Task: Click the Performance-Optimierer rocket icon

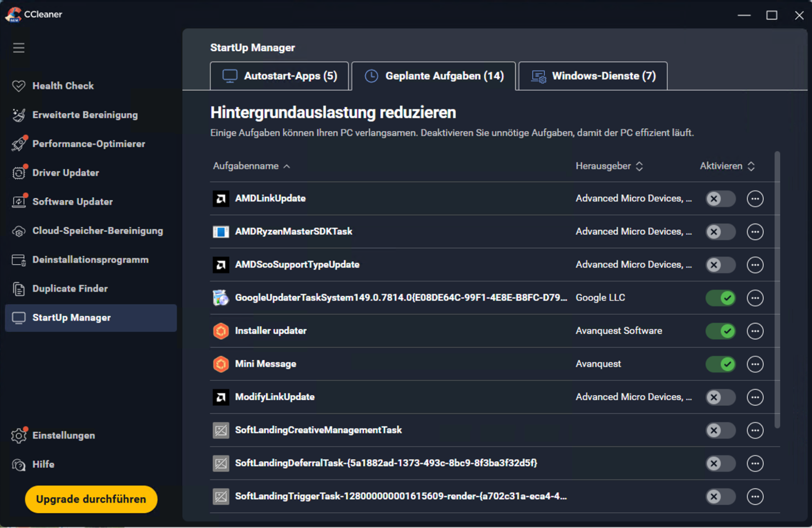Action: (x=19, y=144)
